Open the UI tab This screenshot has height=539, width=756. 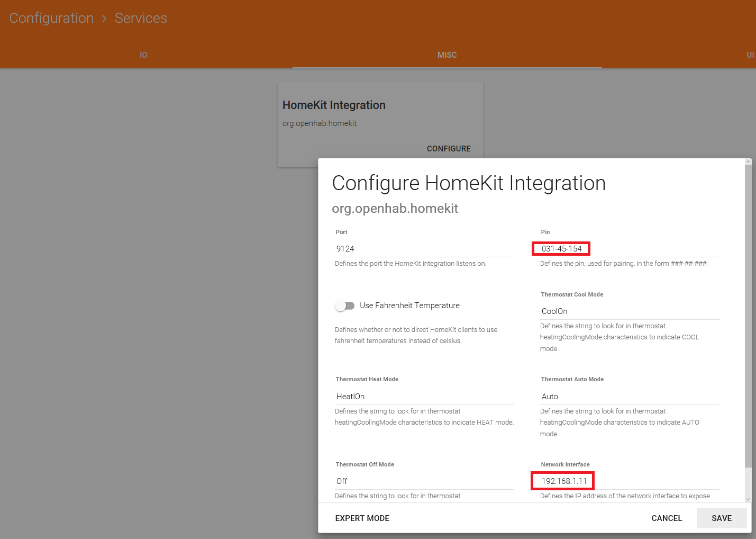coord(750,55)
